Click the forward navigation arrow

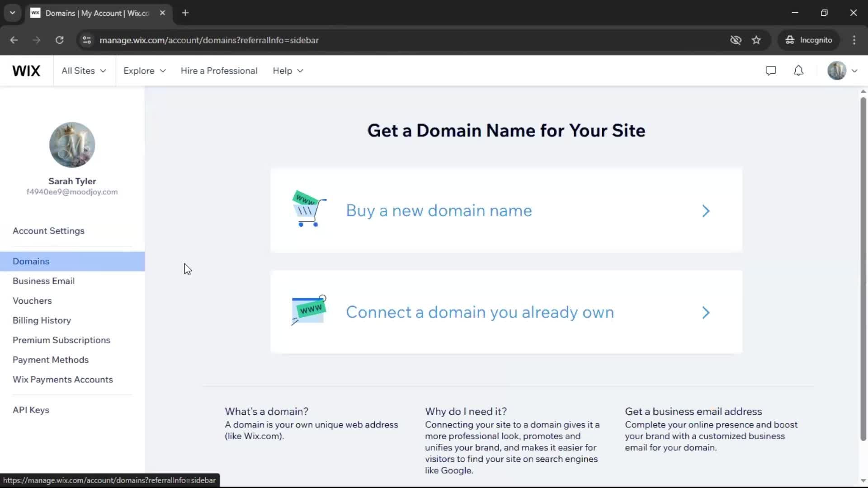pos(37,40)
